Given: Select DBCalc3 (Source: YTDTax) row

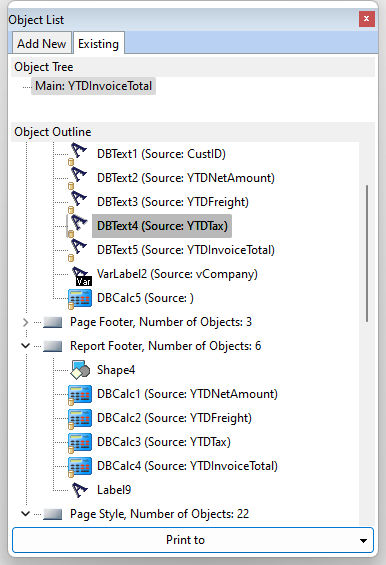Looking at the screenshot, I should click(x=164, y=442).
